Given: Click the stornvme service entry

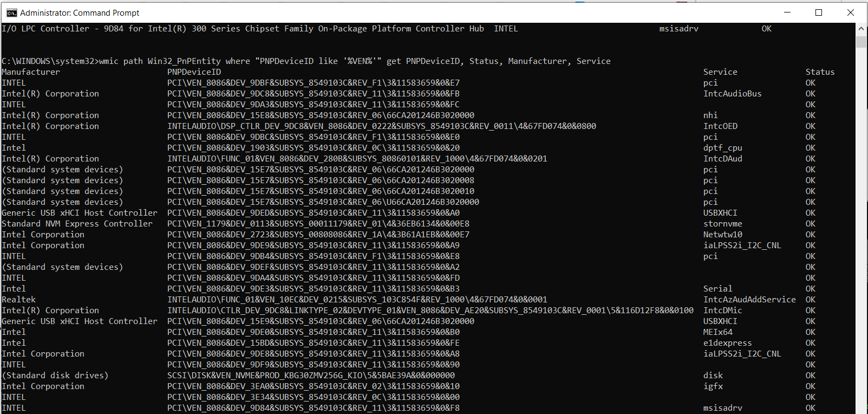Looking at the screenshot, I should pyautogui.click(x=722, y=224).
